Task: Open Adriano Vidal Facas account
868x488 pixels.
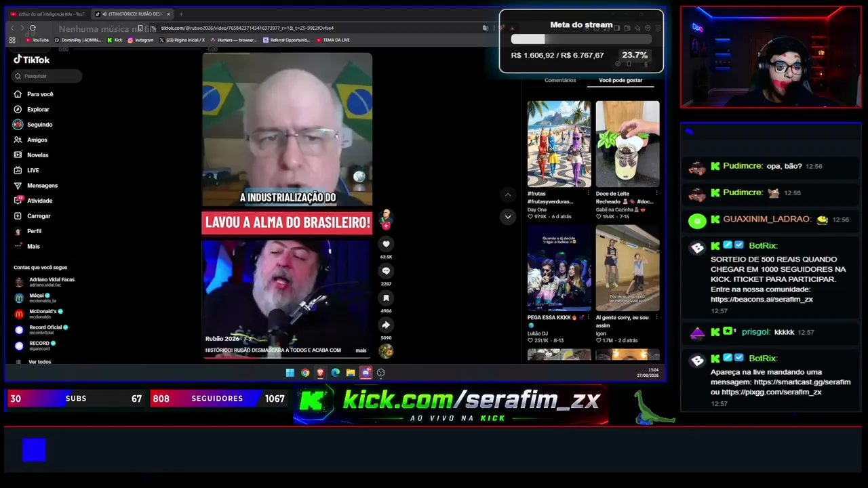Action: tap(44, 282)
